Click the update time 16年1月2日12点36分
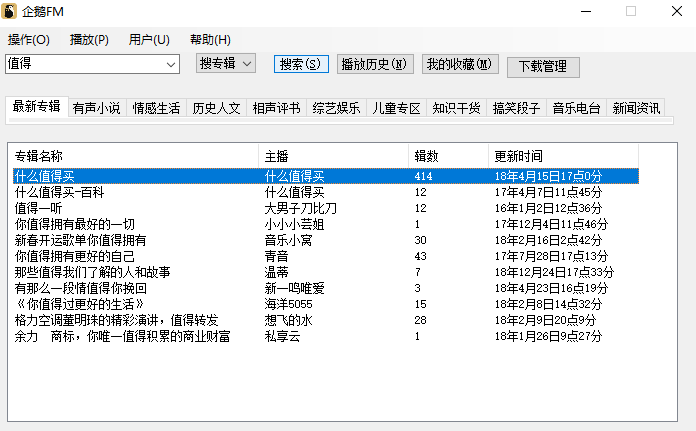Screen dimensions: 696x431 tap(548, 208)
